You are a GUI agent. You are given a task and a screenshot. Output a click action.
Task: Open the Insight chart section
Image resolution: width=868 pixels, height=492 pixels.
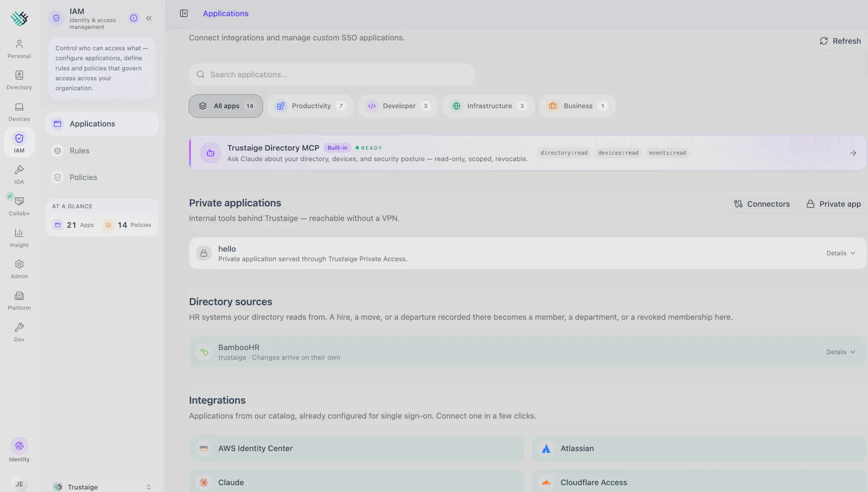19,238
